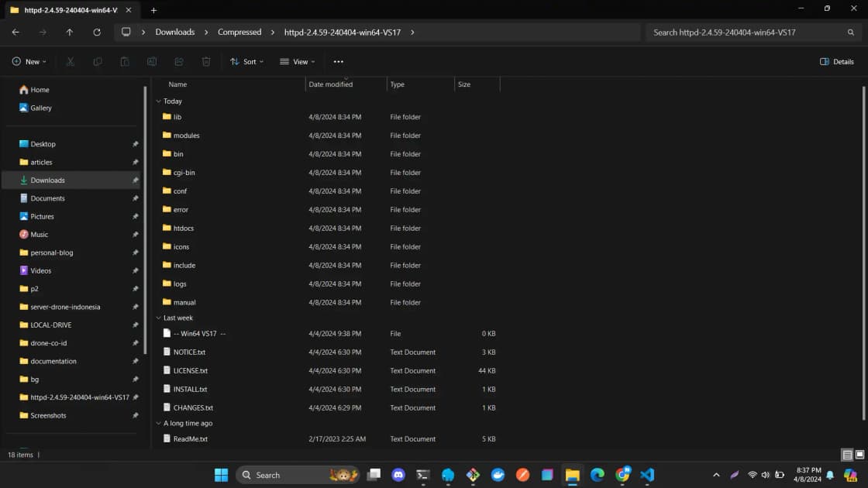
Task: Unpin Documents pin icon
Action: (x=135, y=198)
